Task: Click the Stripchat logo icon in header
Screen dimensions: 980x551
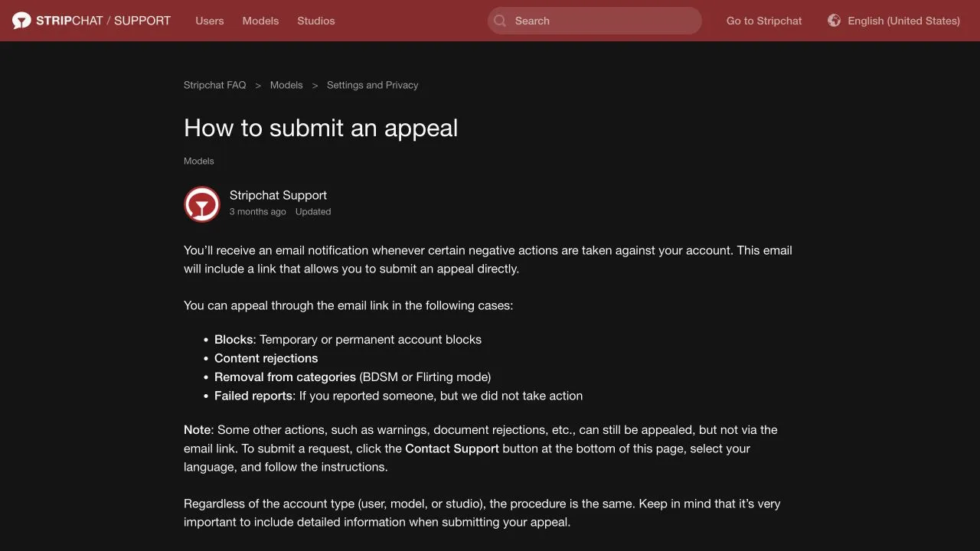Action: pyautogui.click(x=21, y=21)
